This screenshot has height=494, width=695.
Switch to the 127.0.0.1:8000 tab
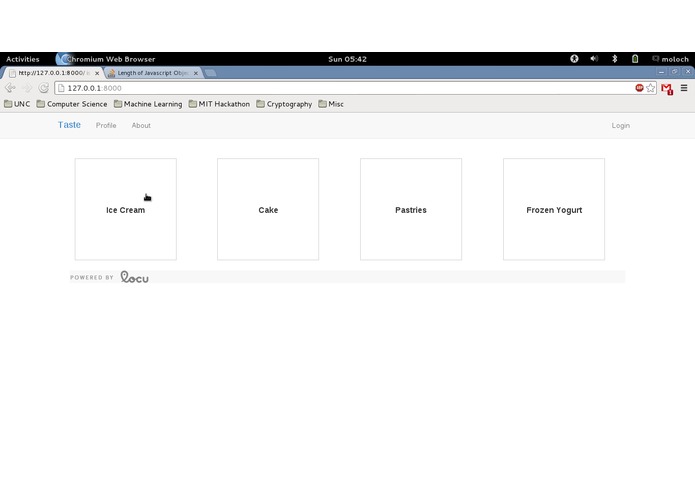pyautogui.click(x=53, y=73)
